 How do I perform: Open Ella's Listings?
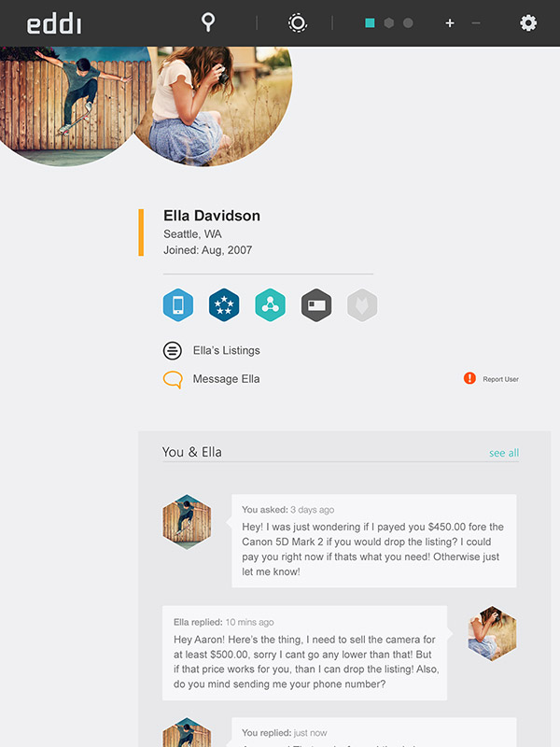212,351
